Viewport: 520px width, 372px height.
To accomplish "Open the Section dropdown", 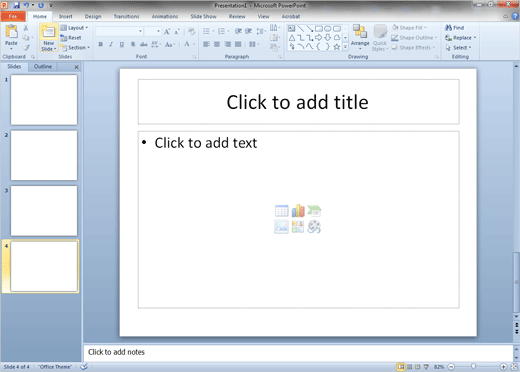I will coord(75,48).
